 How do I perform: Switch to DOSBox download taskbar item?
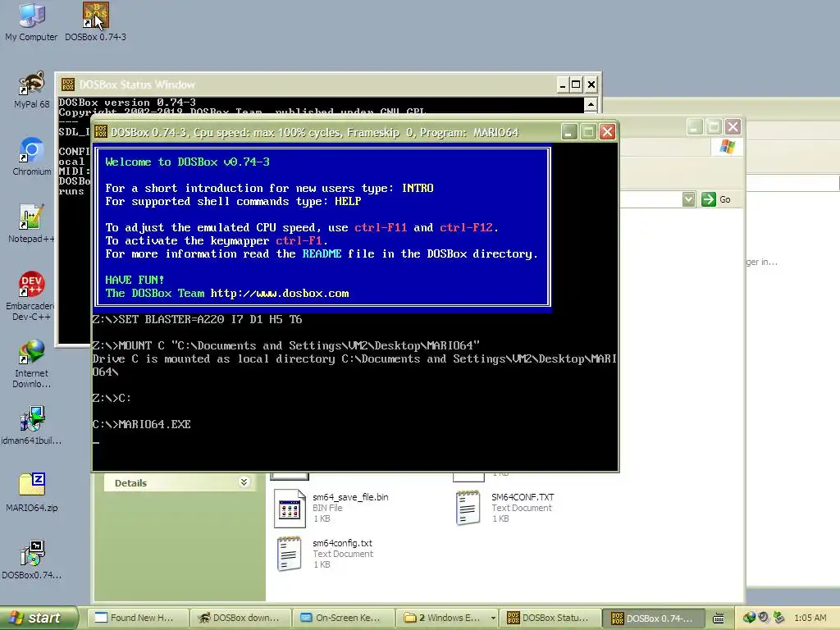point(240,618)
